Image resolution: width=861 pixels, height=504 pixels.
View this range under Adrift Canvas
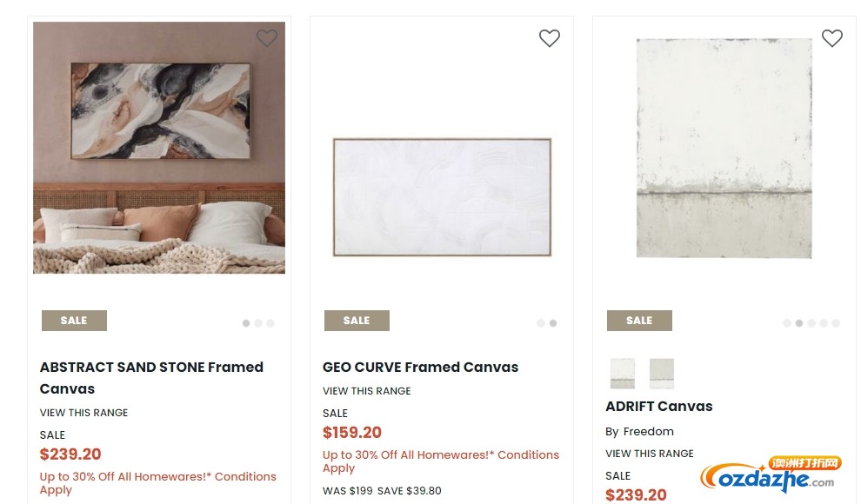(649, 454)
